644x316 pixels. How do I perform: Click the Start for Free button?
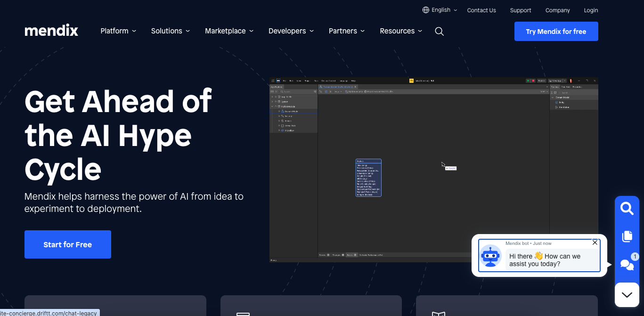click(x=68, y=244)
